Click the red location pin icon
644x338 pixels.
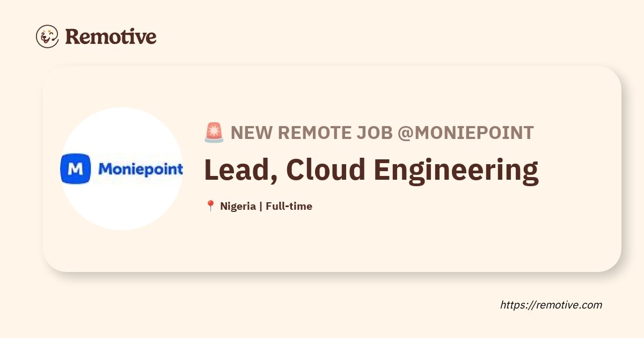coord(210,206)
